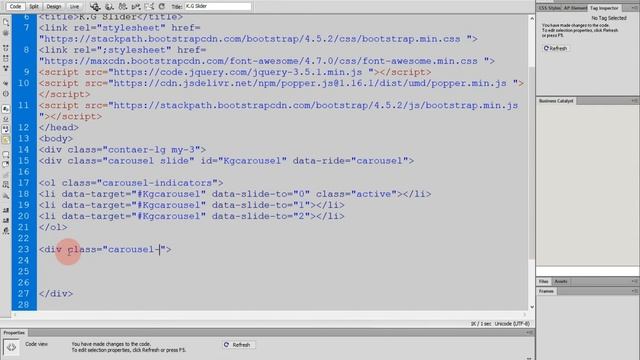Click line number 15 in the gutter
640x360 pixels.
24,160
